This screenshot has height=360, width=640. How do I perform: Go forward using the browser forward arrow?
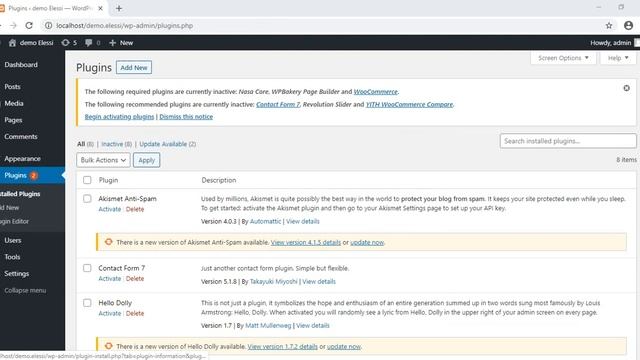pos(13,25)
